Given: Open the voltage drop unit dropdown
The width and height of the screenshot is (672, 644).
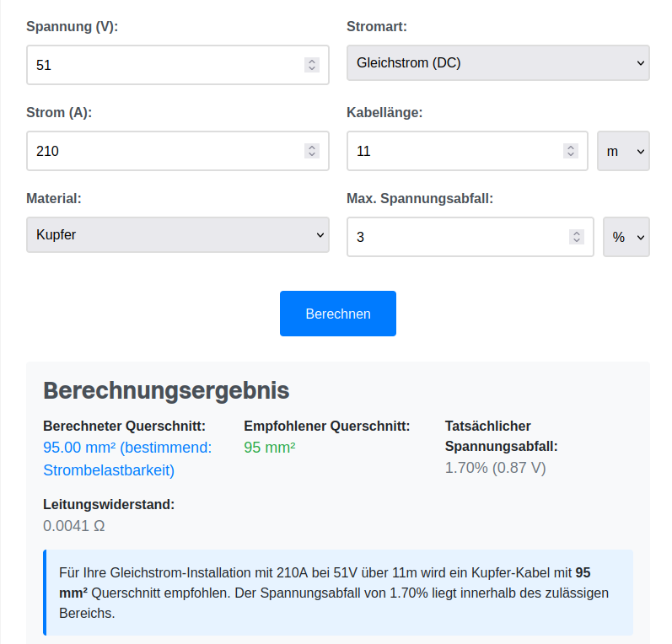Looking at the screenshot, I should click(626, 237).
